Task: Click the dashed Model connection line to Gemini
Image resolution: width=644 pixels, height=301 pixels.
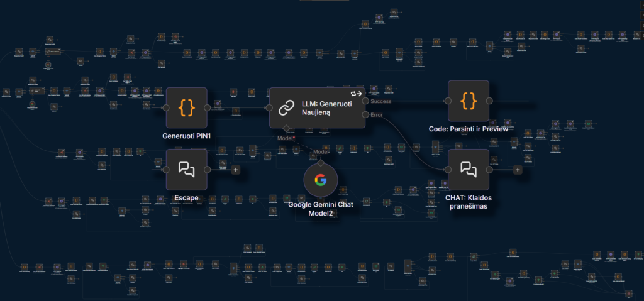Action: pyautogui.click(x=304, y=145)
